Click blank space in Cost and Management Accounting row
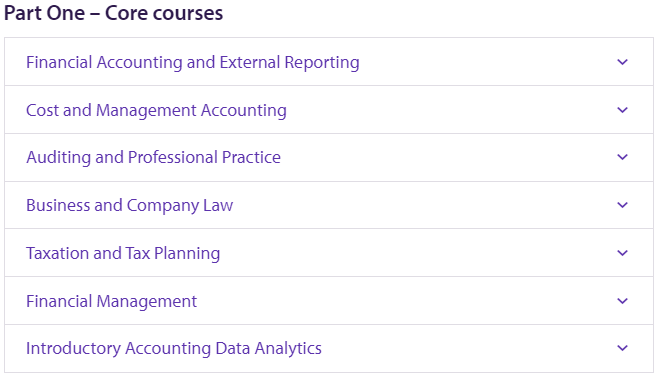The image size is (658, 377). (449, 110)
